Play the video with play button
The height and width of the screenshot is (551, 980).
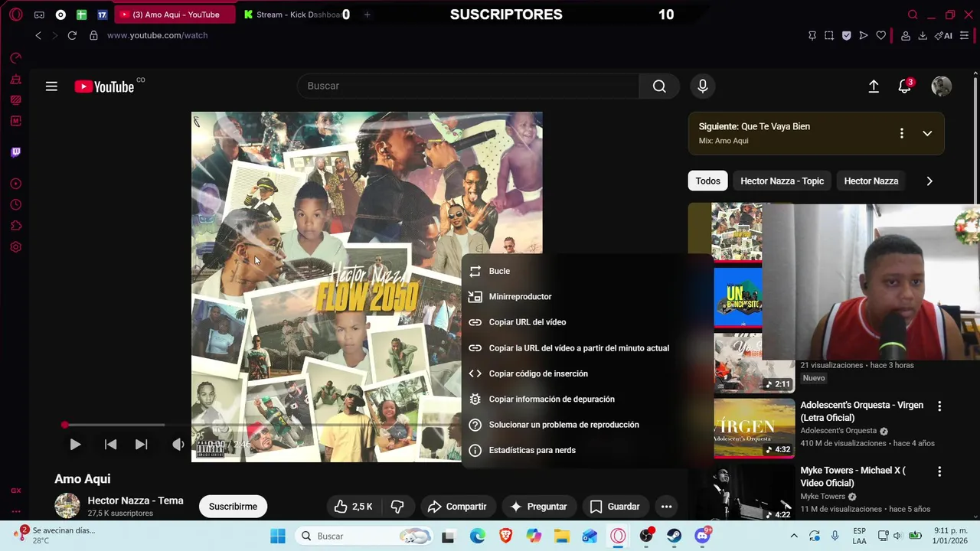[75, 444]
